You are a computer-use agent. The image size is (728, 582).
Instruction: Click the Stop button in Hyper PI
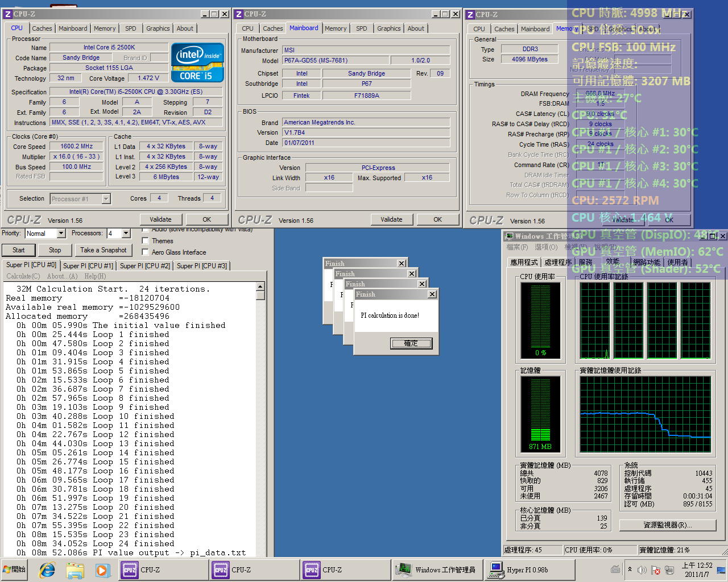tap(55, 250)
